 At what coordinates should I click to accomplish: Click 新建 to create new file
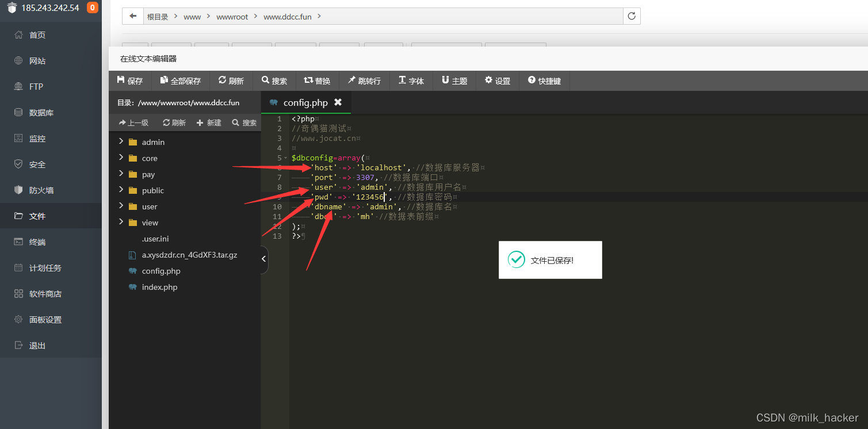pyautogui.click(x=209, y=122)
